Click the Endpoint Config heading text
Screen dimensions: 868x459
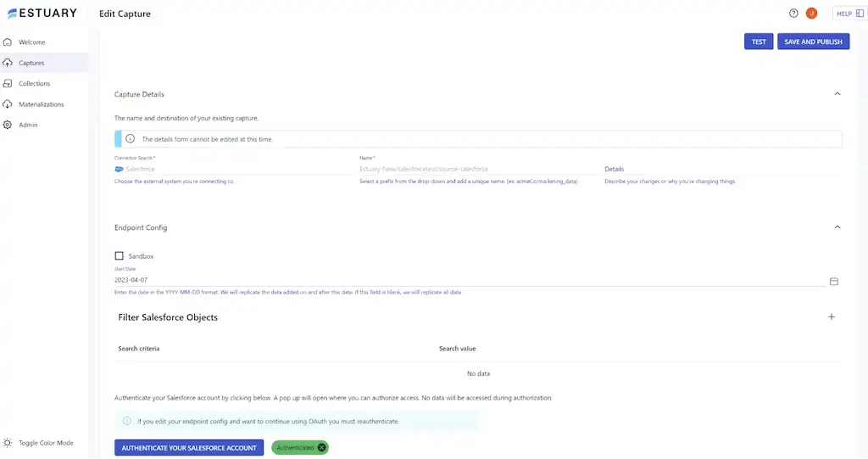[x=141, y=227]
